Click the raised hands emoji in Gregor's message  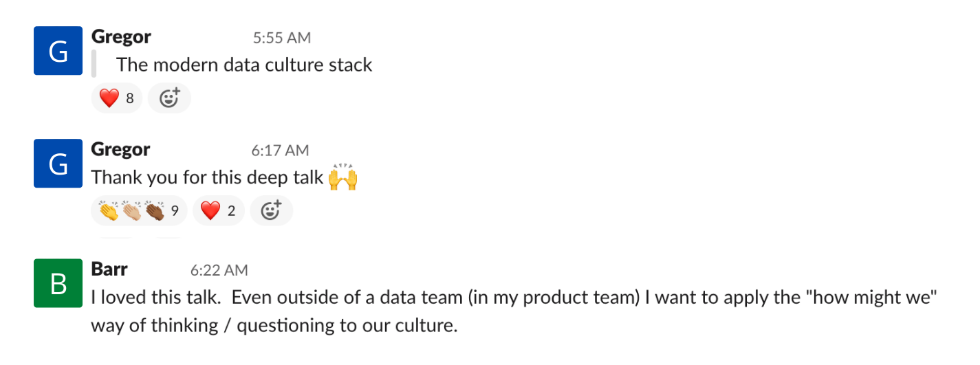tap(342, 177)
